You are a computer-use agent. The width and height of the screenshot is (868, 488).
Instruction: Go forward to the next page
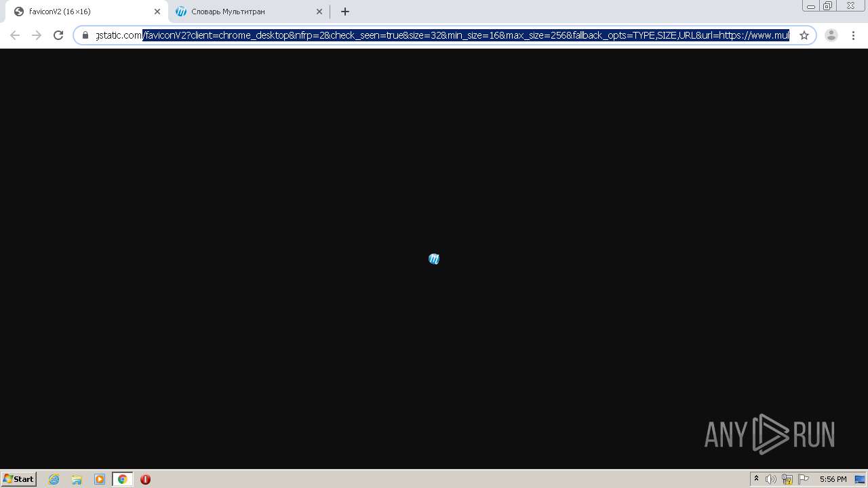point(37,35)
